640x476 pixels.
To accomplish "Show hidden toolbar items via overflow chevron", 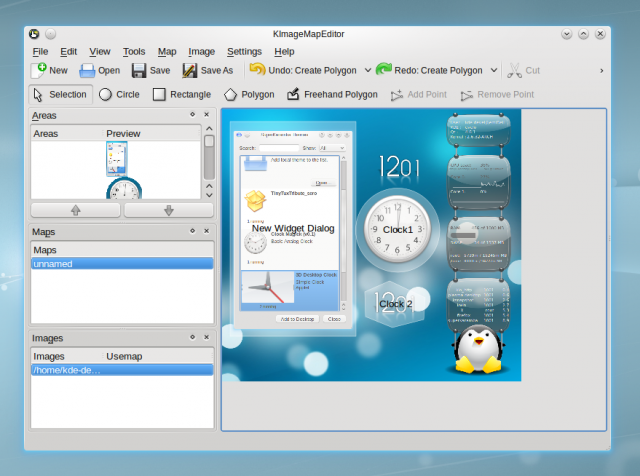I will (x=601, y=71).
